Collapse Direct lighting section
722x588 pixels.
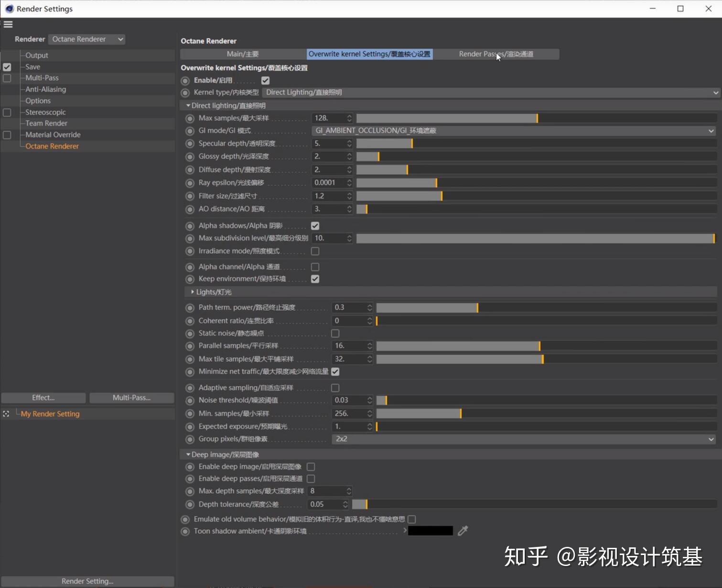(x=188, y=106)
